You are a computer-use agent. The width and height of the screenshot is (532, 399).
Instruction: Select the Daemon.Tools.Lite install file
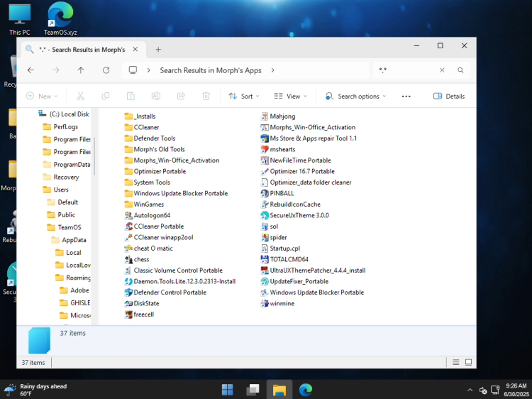[180, 281]
